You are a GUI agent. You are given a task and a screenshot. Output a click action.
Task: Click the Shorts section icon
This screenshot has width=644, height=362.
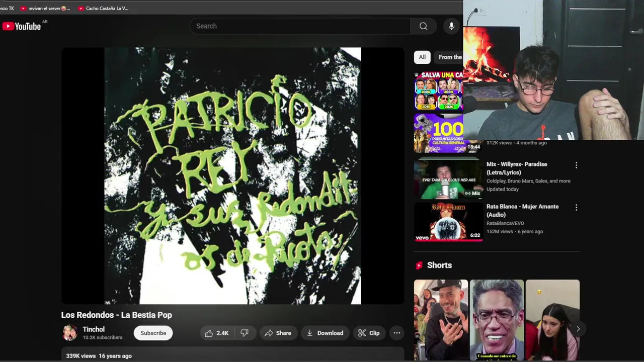coord(419,265)
